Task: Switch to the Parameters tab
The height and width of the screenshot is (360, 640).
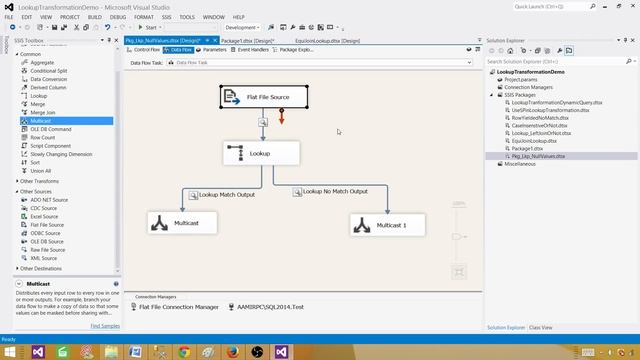Action: pyautogui.click(x=211, y=50)
